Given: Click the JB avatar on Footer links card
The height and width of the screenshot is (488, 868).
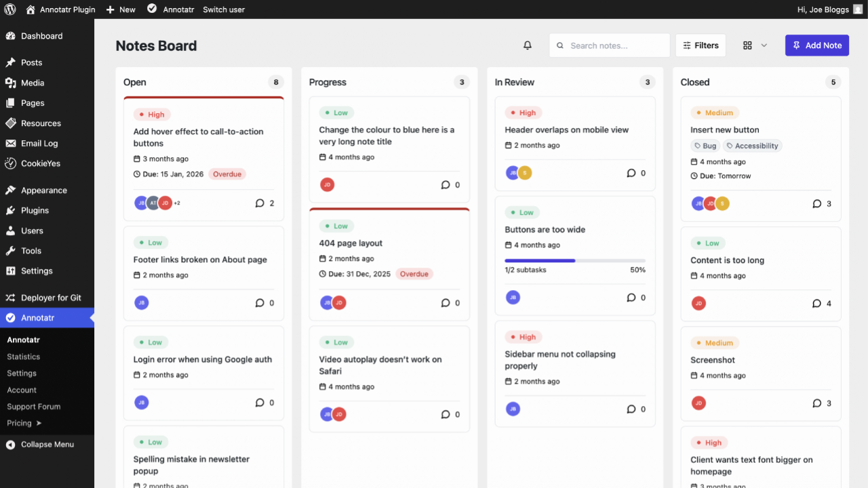Looking at the screenshot, I should pyautogui.click(x=141, y=303).
